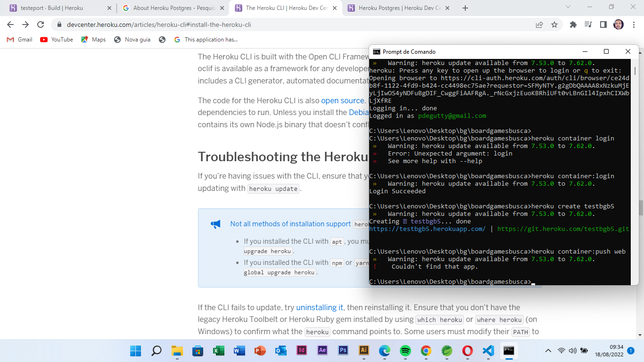644x362 pixels.
Task: Close the 'About Heroku Postgres' tab
Action: [223, 8]
